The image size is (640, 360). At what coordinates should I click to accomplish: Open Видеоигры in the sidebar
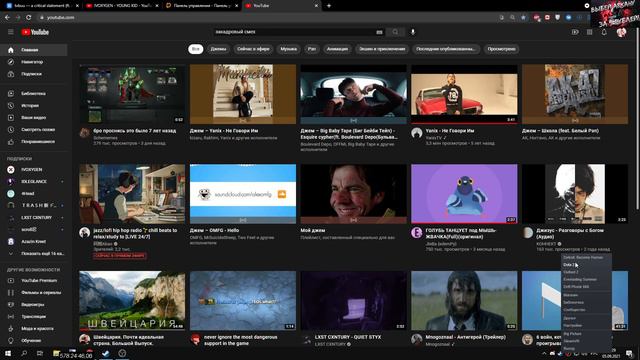[x=34, y=304]
